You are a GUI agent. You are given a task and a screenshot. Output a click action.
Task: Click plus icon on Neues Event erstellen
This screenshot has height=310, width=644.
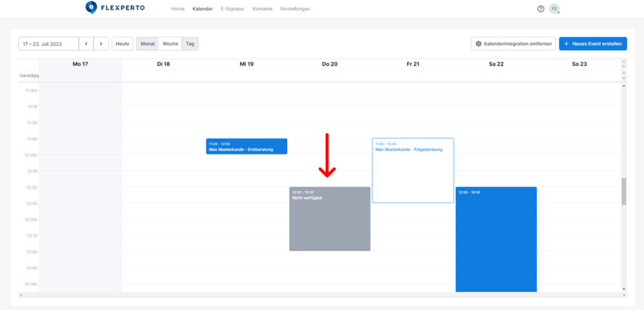[567, 44]
